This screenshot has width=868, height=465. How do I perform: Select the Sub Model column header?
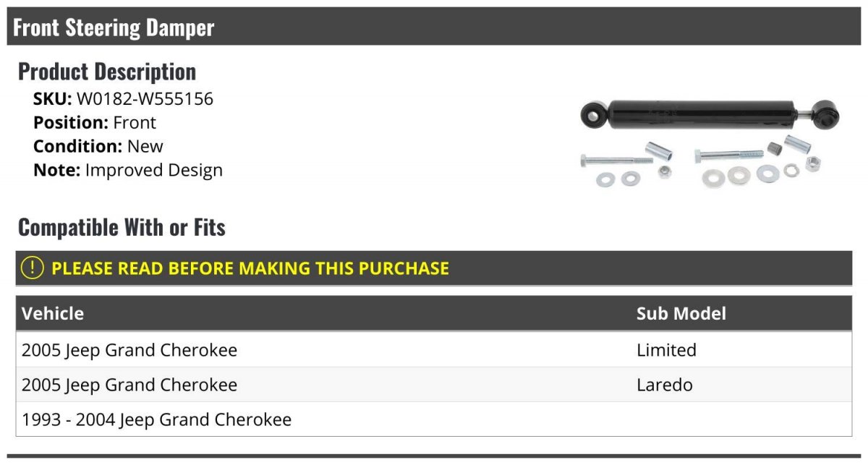point(681,313)
